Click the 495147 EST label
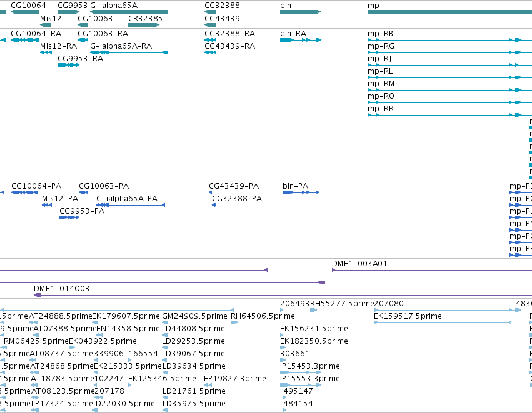532x413 pixels. (298, 391)
